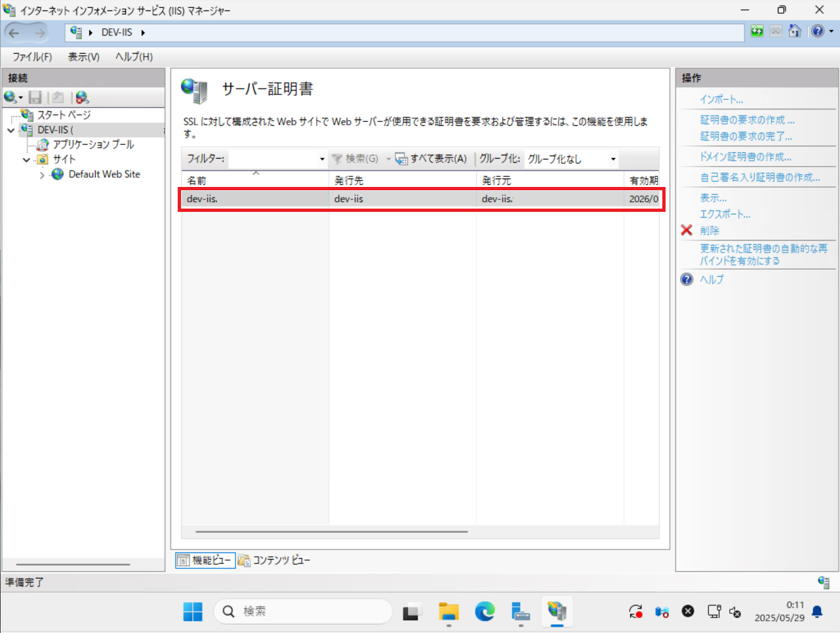Screen dimensions: 840x633
Task: Open the address bar Help dropdown arrow
Action: [831, 31]
